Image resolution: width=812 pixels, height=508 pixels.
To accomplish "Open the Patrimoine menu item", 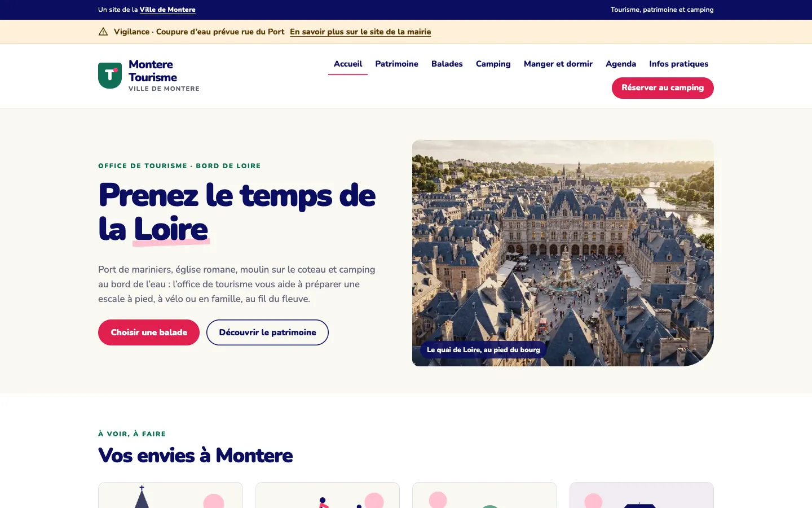I will [397, 64].
